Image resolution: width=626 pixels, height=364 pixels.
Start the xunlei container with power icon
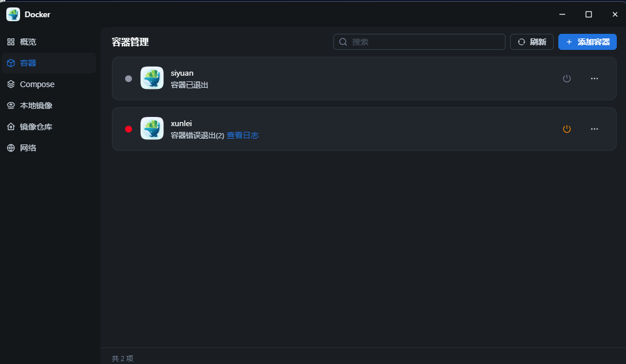(x=566, y=129)
